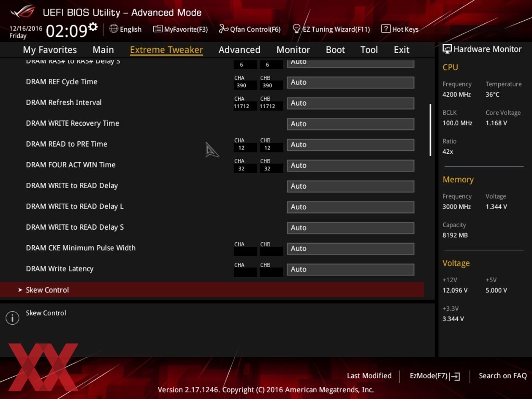Click the settings list scrollbar thumb
This screenshot has height=399, width=532.
click(x=430, y=130)
